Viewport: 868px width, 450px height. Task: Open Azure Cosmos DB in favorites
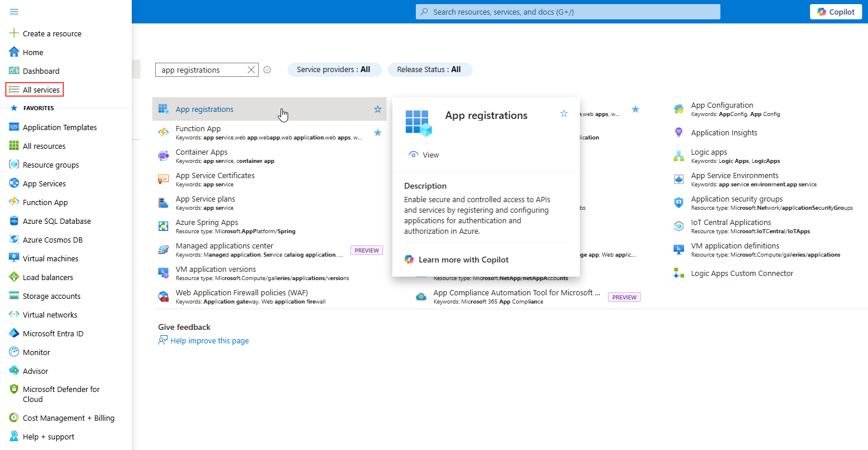[52, 240]
